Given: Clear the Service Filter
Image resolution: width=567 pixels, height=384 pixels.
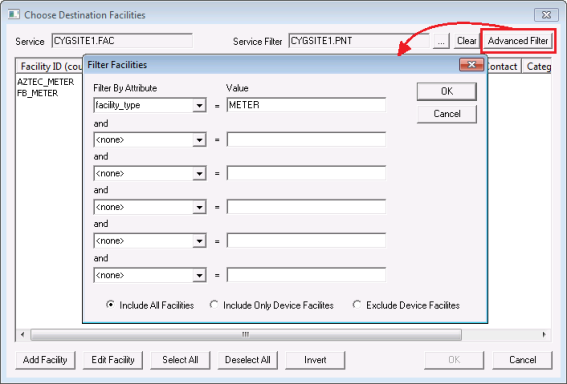Looking at the screenshot, I should (466, 41).
